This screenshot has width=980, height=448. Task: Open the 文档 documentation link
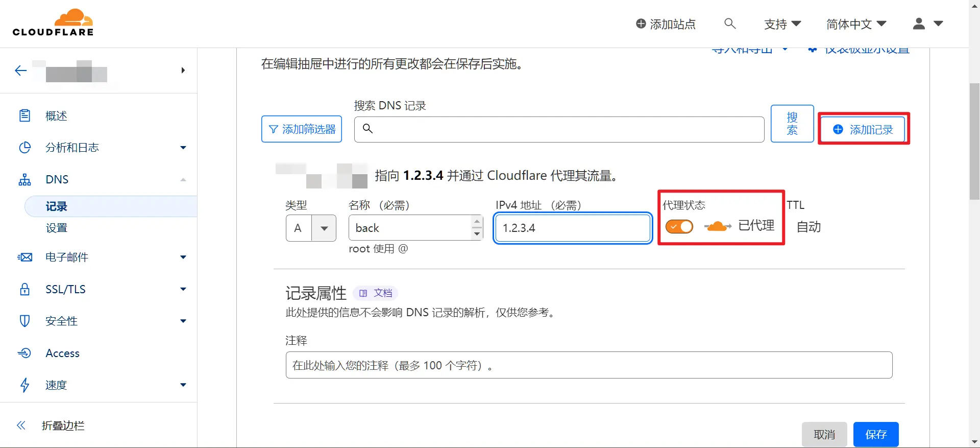coord(376,293)
